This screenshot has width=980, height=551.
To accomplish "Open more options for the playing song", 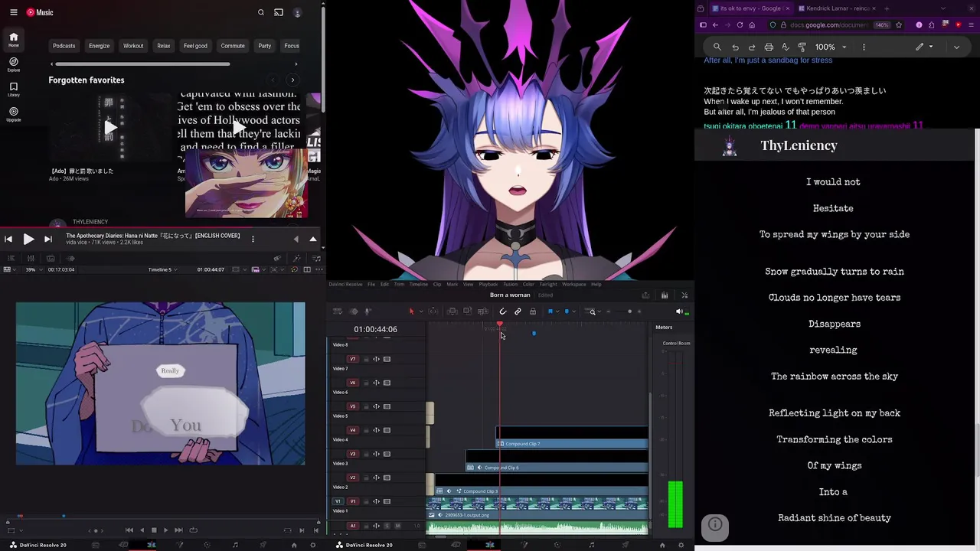I will tap(253, 240).
